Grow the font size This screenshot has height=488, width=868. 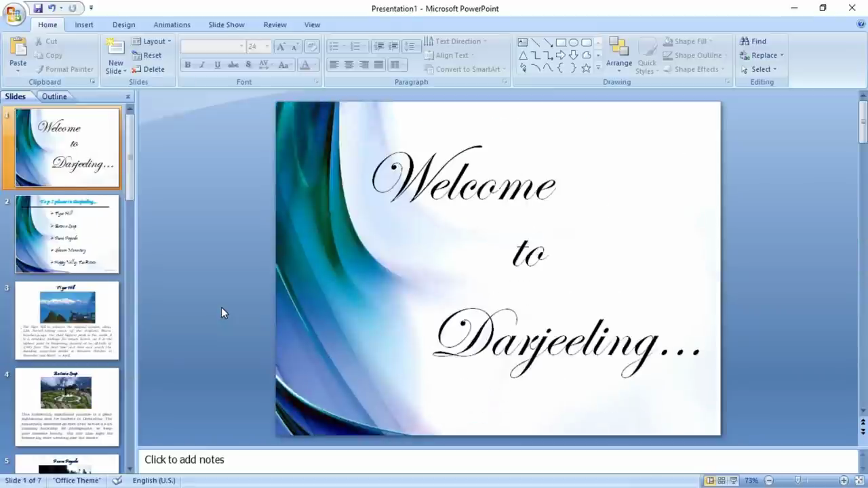click(280, 46)
